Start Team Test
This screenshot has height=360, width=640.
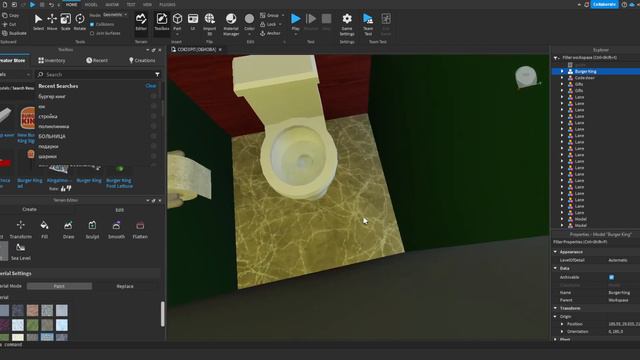point(368,24)
